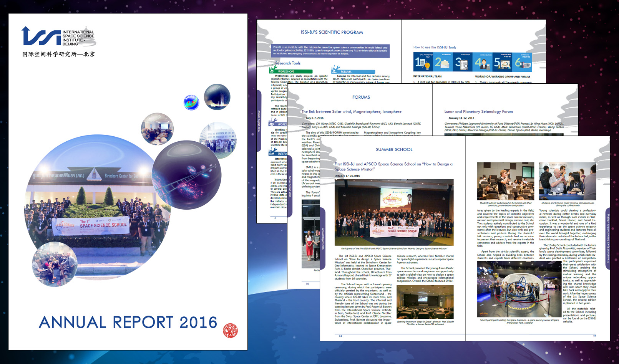Click the blue FORUMS section bar

[353, 72]
